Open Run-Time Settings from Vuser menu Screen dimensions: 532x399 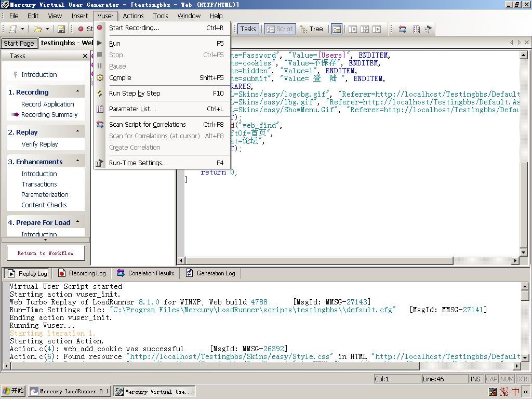click(x=162, y=163)
